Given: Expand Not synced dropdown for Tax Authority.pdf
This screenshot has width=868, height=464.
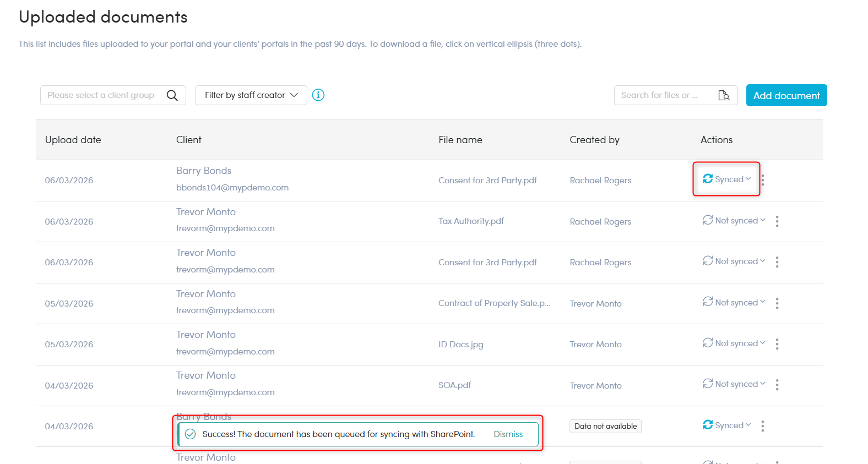Looking at the screenshot, I should point(734,221).
